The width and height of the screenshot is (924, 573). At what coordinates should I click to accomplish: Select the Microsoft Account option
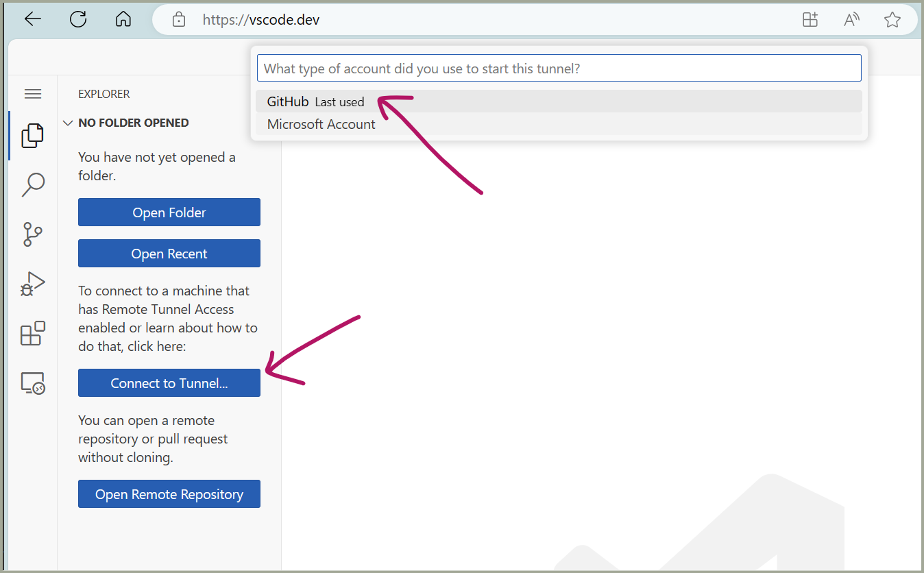559,124
